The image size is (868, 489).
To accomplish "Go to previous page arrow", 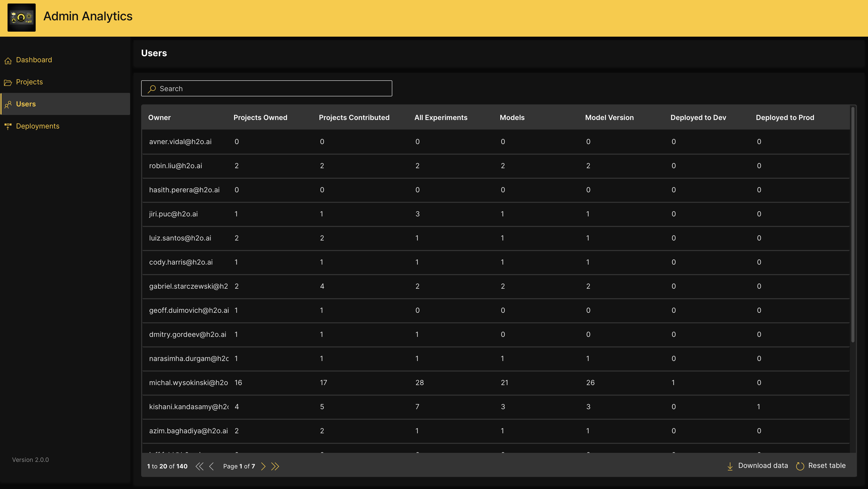I will 212,466.
